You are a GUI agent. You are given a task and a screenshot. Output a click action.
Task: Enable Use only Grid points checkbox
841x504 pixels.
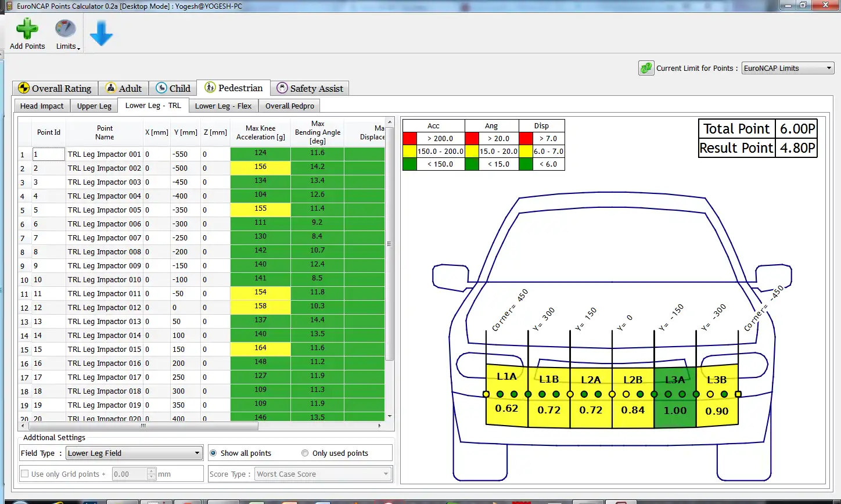tap(24, 474)
